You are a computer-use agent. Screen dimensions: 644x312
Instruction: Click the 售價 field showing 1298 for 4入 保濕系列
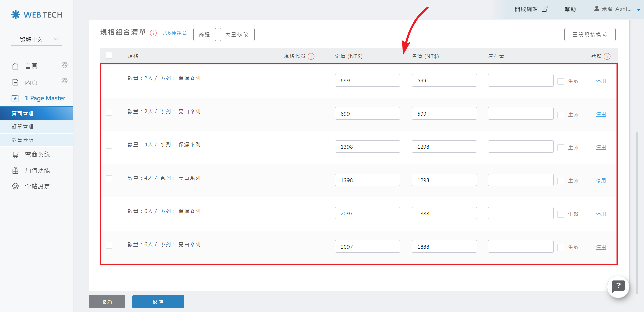[x=444, y=147]
